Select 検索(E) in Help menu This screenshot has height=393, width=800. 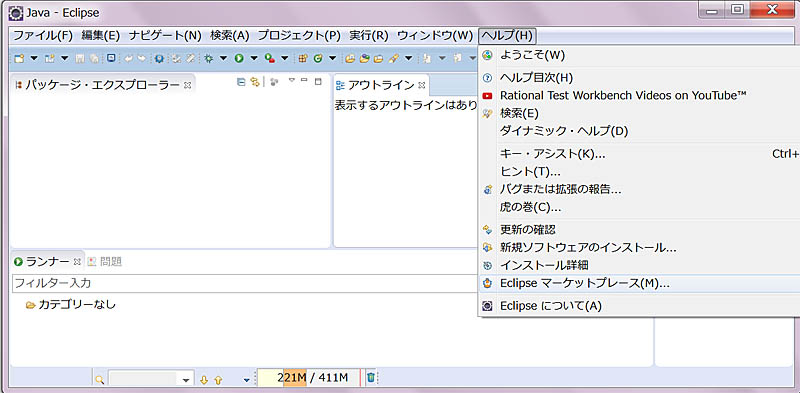(x=639, y=113)
